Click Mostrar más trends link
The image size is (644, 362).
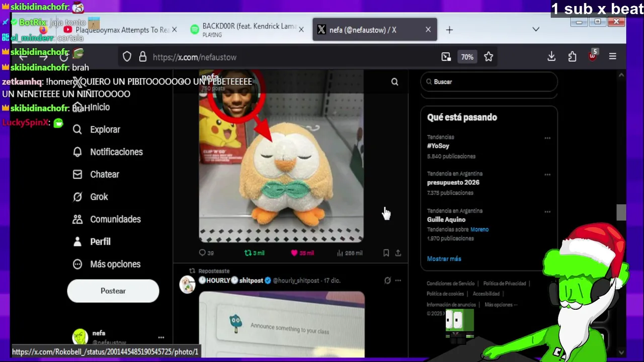[x=444, y=258]
